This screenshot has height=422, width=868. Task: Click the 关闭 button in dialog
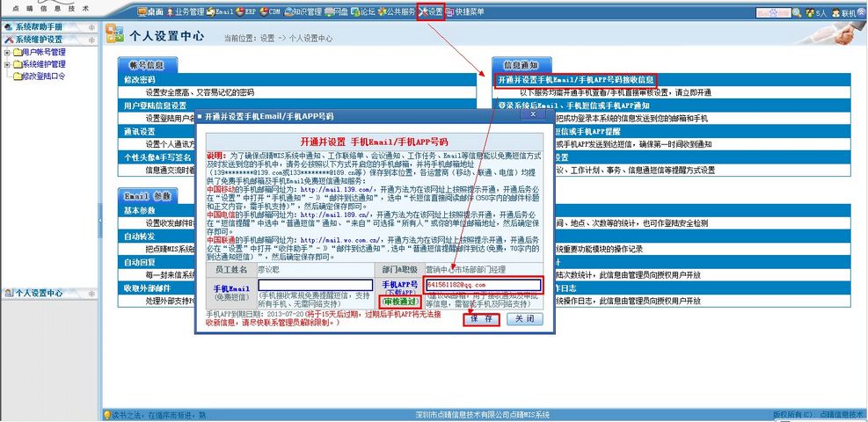tap(523, 319)
